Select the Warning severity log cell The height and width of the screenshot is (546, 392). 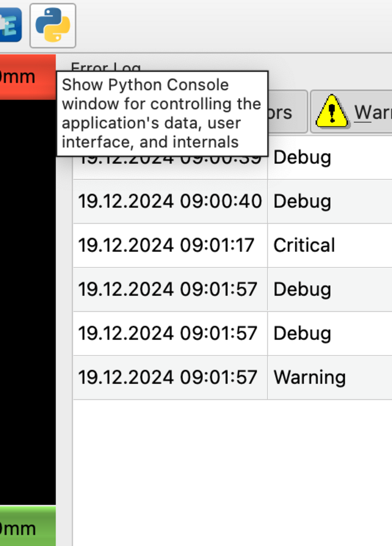(309, 377)
